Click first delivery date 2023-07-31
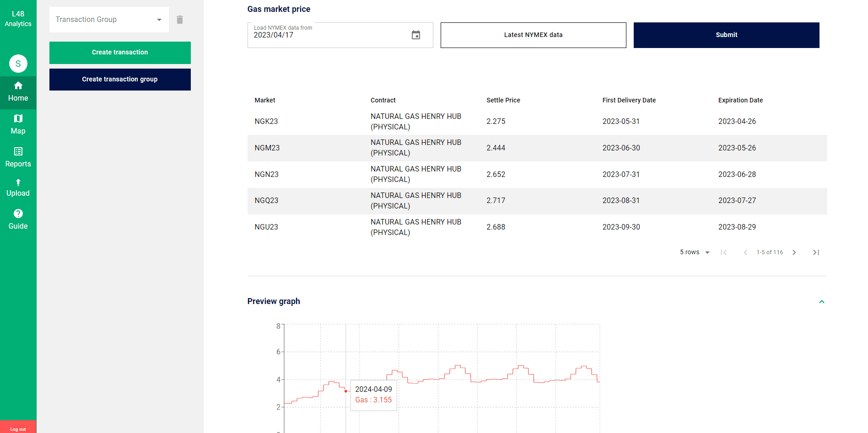 621,175
